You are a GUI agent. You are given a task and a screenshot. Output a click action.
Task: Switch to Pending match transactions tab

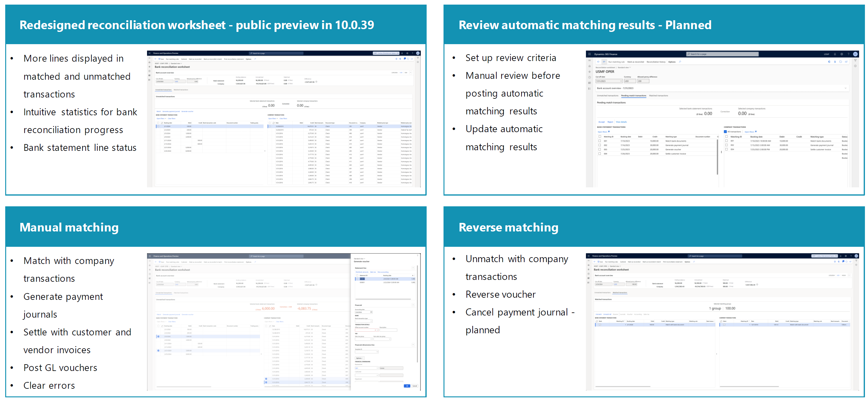click(x=634, y=96)
